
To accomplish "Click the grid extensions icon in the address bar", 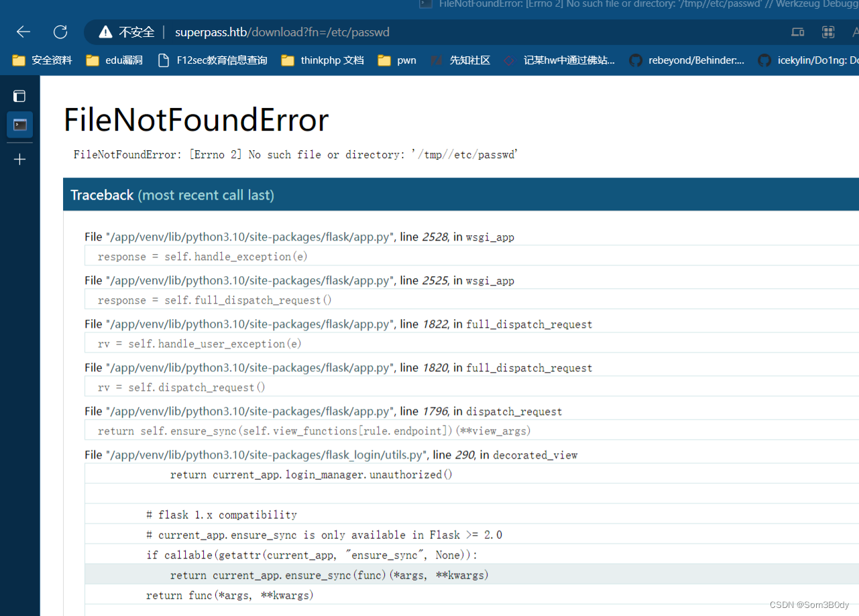I will (828, 32).
